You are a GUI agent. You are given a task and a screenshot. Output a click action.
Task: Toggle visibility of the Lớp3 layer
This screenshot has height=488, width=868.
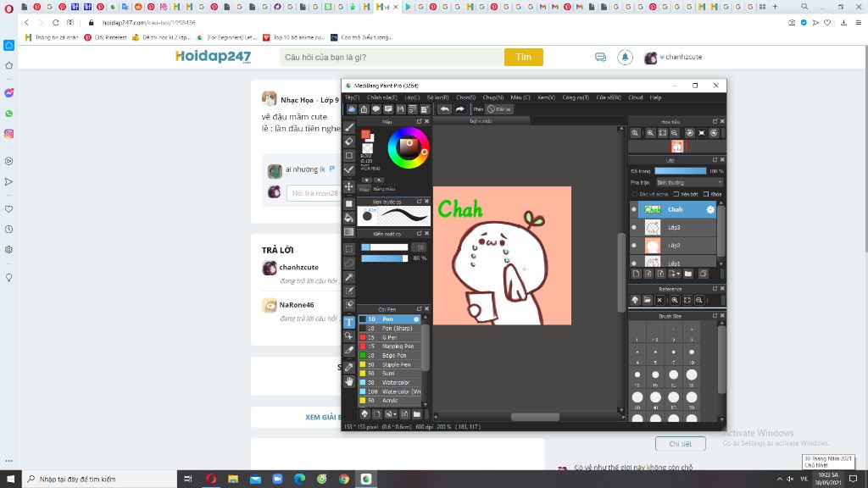(634, 227)
